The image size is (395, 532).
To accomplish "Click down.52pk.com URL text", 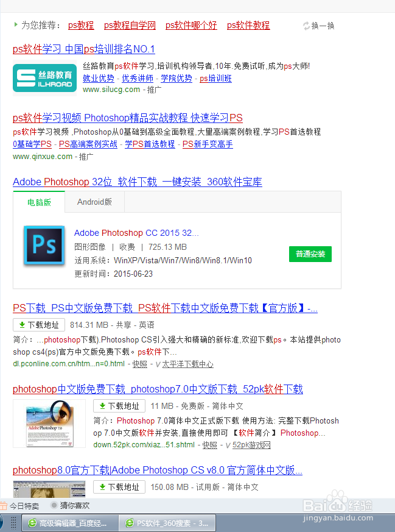I will tap(144, 445).
